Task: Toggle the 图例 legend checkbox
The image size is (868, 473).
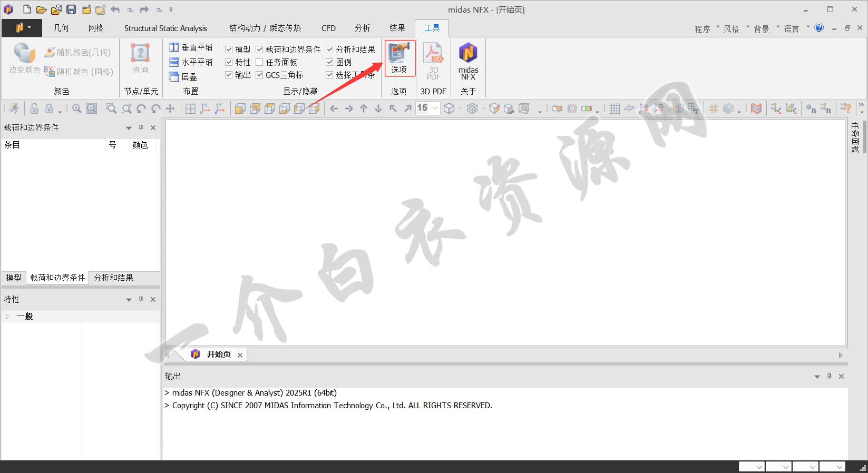Action: pos(329,62)
